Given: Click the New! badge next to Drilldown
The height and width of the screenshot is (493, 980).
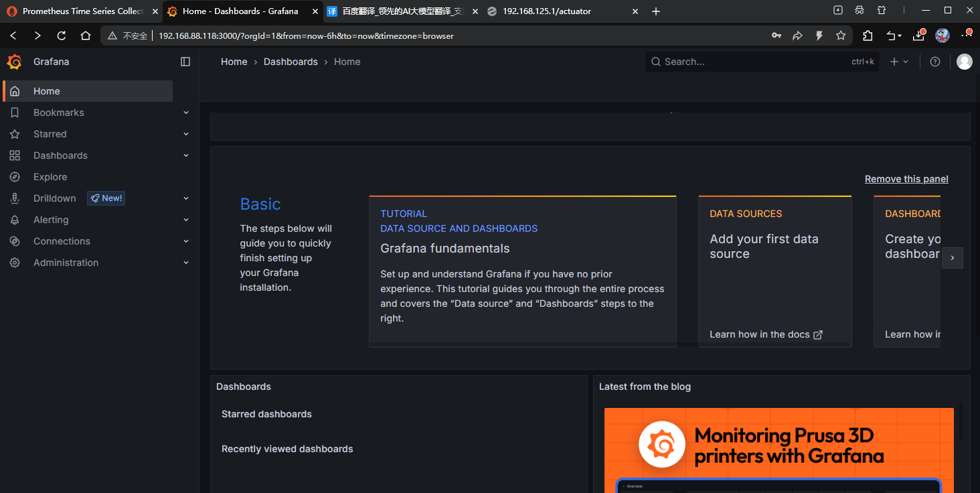Looking at the screenshot, I should tap(106, 198).
